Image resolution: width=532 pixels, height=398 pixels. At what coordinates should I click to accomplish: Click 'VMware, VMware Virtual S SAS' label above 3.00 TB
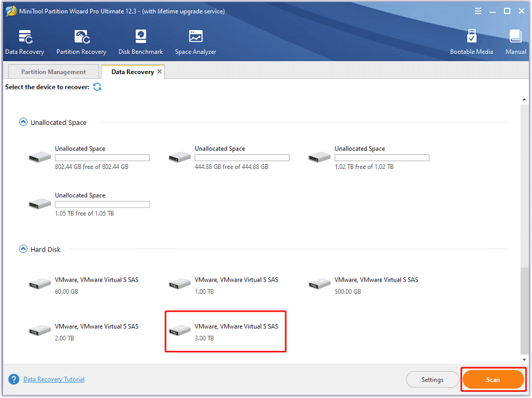click(236, 326)
